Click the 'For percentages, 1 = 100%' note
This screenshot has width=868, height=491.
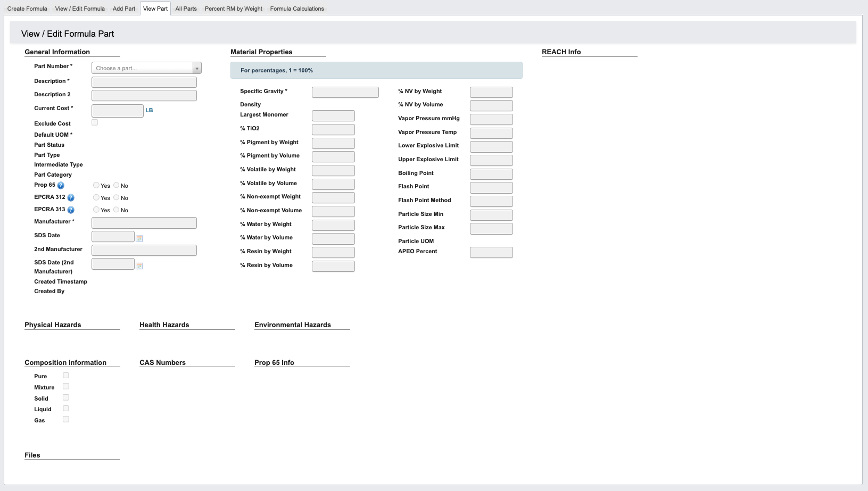point(376,70)
